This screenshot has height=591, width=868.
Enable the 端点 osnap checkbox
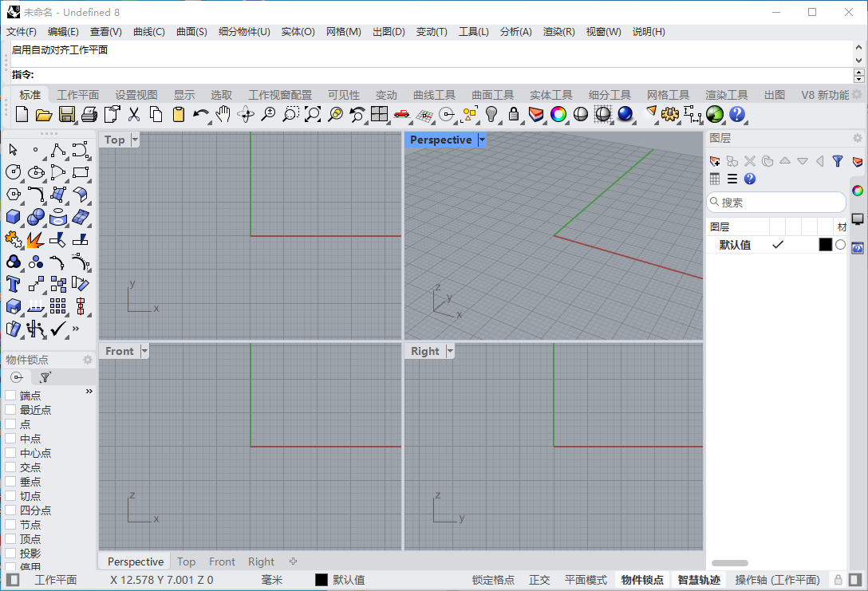tap(10, 395)
